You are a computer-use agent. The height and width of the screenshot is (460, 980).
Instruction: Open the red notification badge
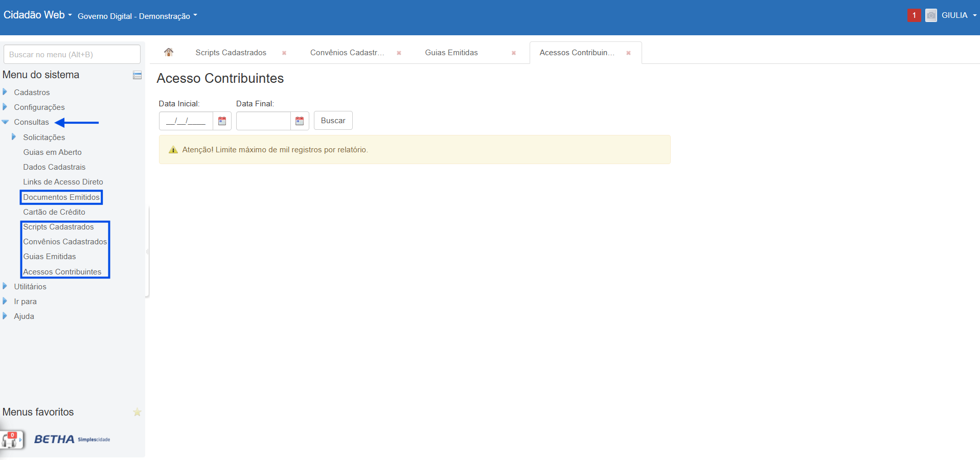tap(914, 15)
